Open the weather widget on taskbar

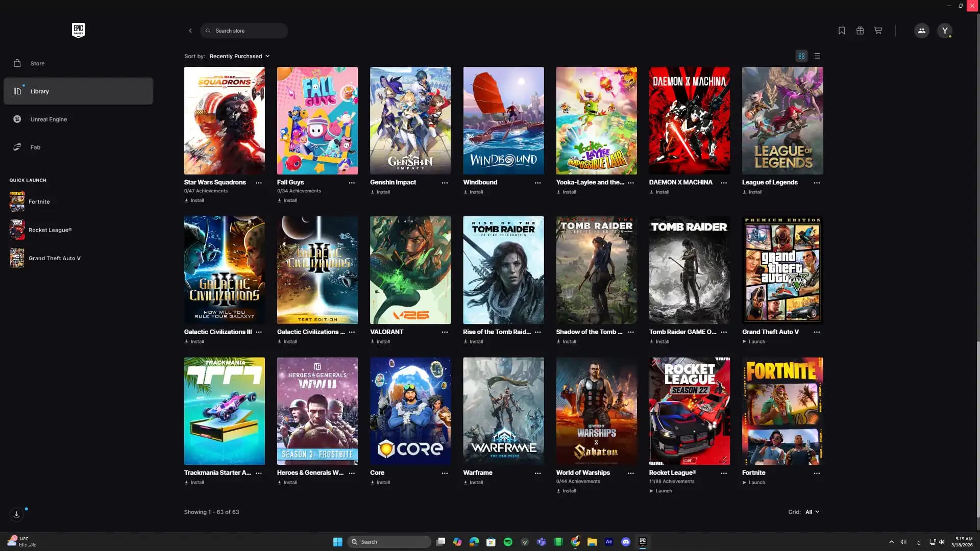pyautogui.click(x=22, y=541)
